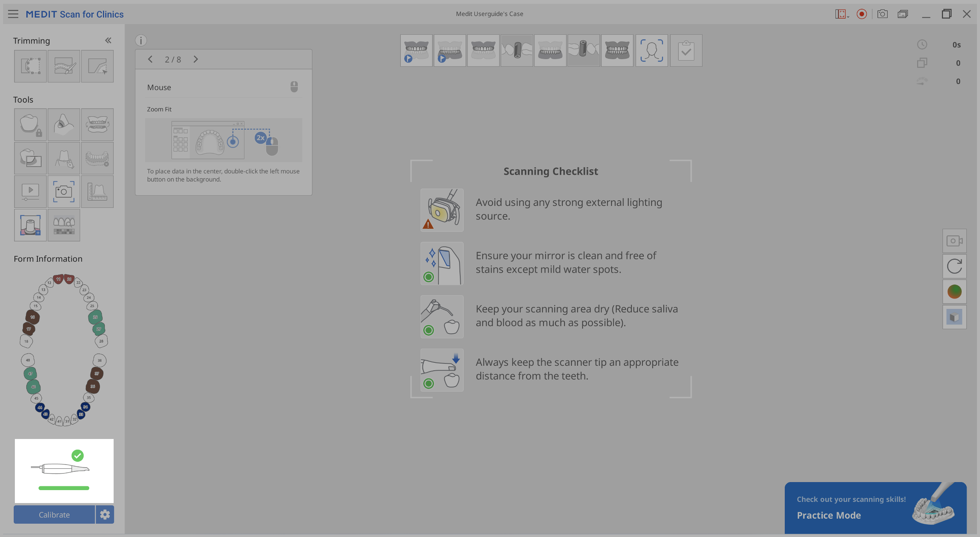
Task: Click the reset view rotation arrow icon
Action: (954, 266)
